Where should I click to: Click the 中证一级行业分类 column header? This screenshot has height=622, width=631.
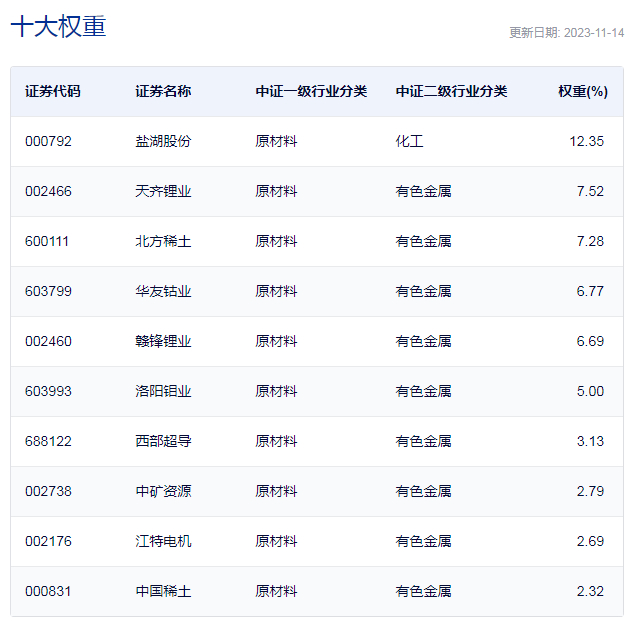(311, 91)
